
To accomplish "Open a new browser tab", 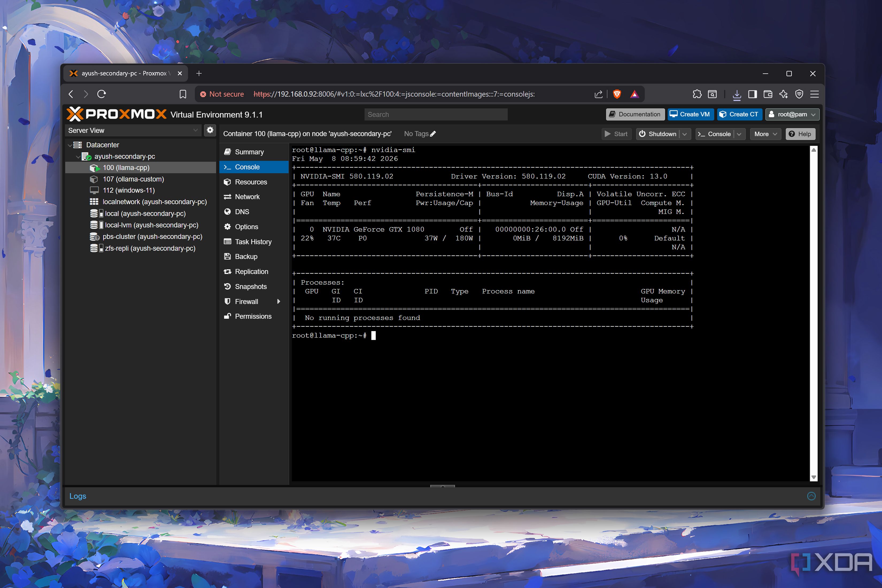I will pos(199,73).
